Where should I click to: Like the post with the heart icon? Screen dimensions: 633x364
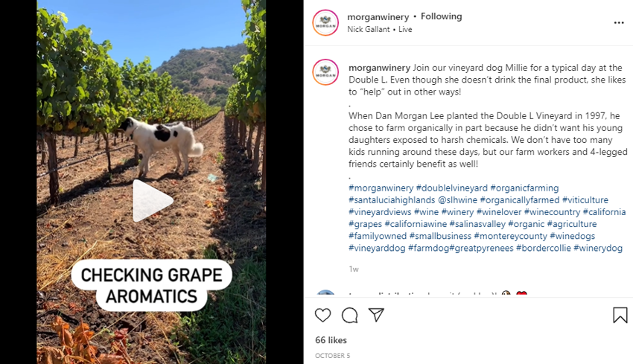point(322,316)
